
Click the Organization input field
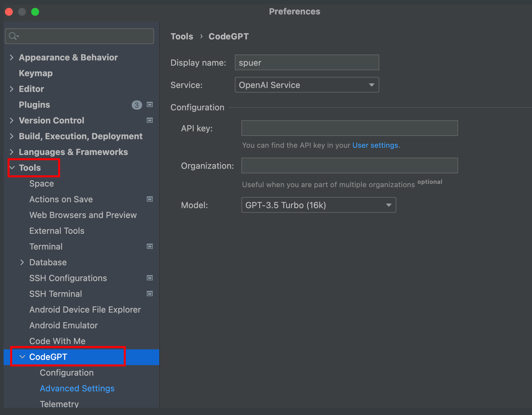350,165
